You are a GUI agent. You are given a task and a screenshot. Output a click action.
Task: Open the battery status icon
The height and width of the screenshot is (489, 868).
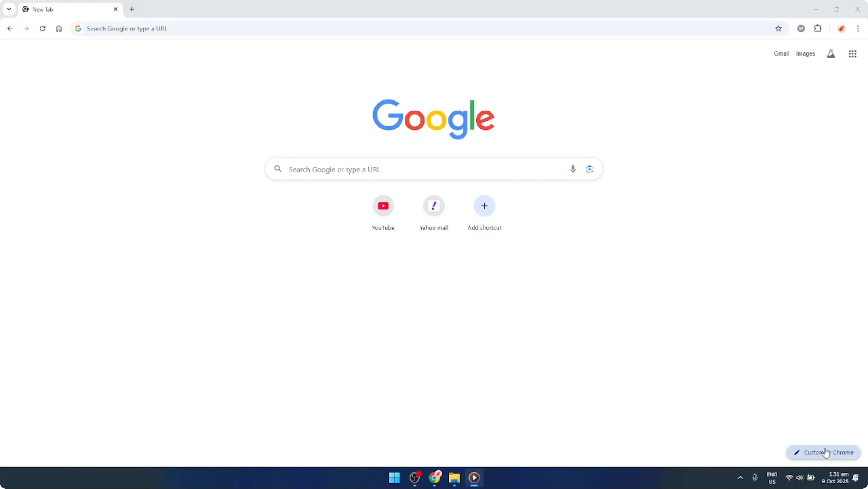(811, 478)
